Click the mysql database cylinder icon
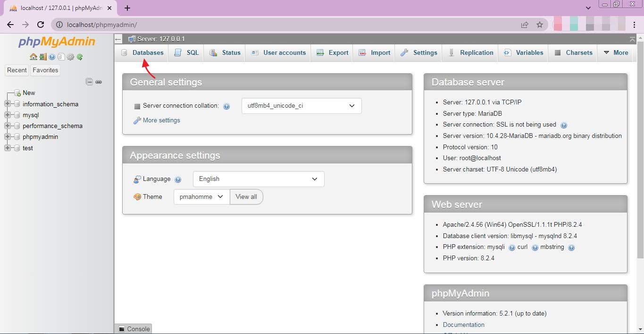 pos(17,115)
